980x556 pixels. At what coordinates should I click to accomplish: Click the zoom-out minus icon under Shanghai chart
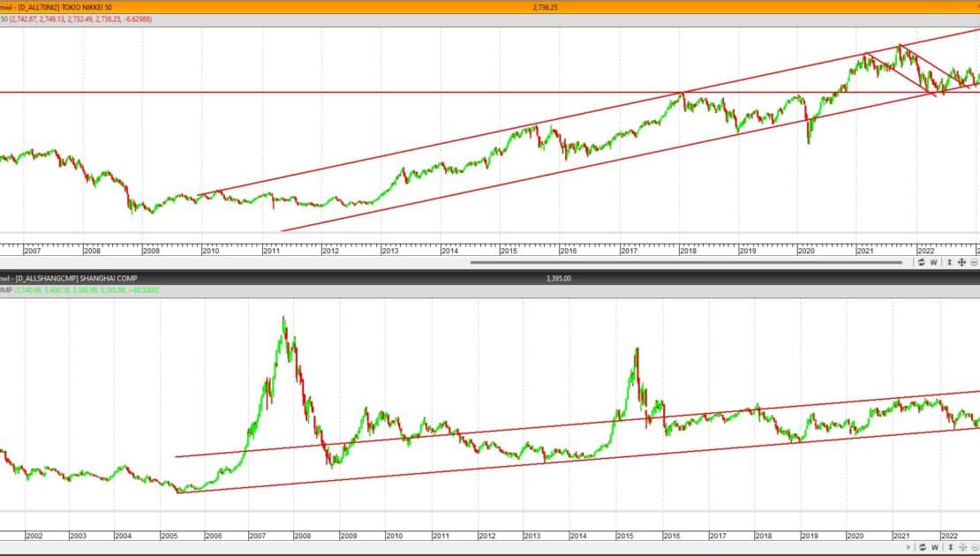(x=975, y=547)
